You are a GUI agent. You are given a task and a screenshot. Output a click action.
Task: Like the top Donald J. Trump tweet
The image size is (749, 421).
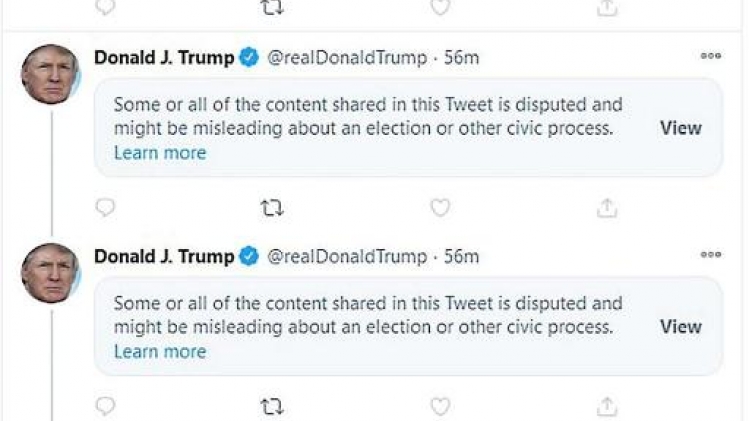pos(439,208)
